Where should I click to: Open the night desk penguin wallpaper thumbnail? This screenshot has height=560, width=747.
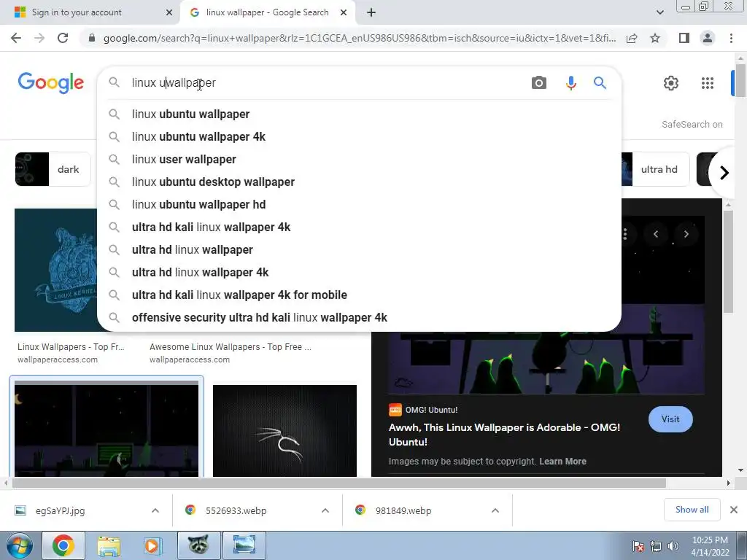pos(107,429)
